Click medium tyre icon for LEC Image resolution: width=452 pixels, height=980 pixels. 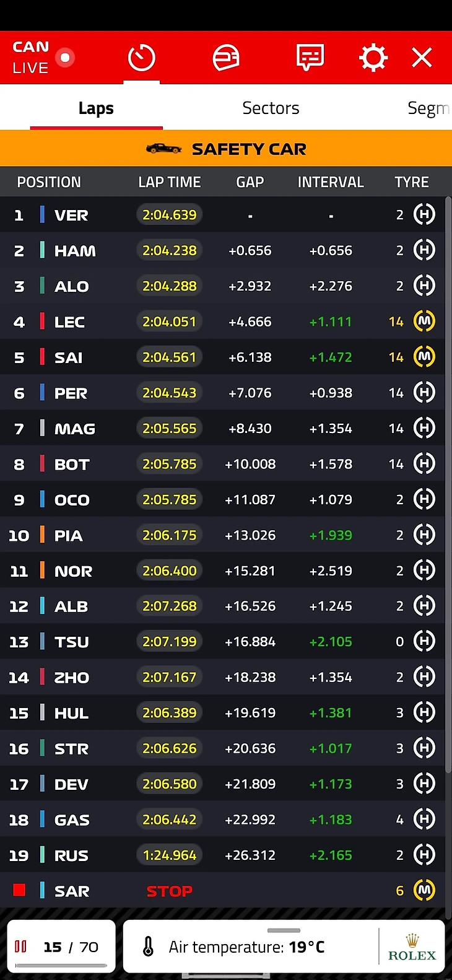424,322
